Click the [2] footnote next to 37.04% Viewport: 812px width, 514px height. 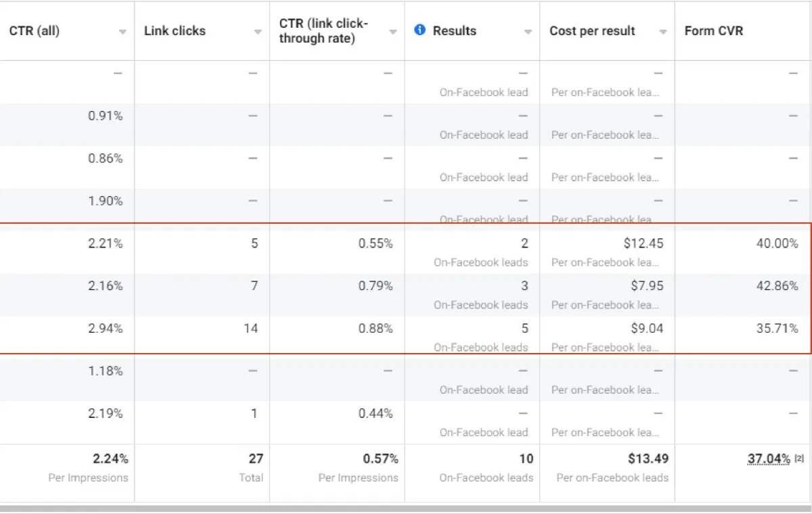[x=799, y=459]
